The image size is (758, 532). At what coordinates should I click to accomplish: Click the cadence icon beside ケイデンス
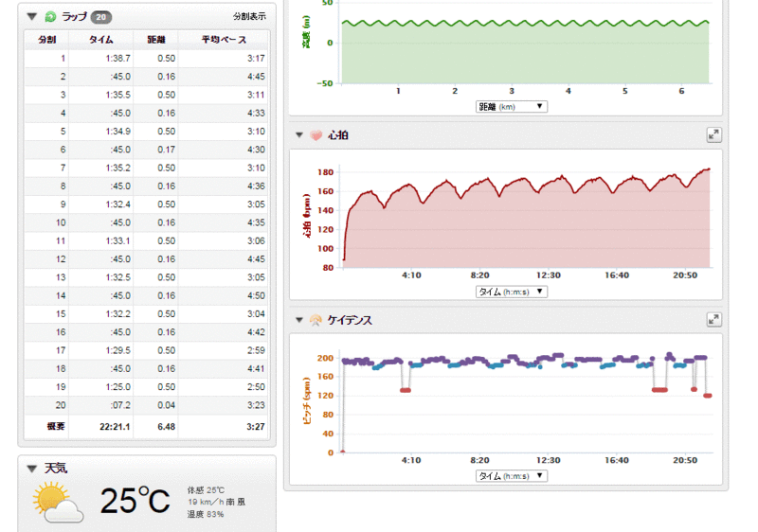316,320
